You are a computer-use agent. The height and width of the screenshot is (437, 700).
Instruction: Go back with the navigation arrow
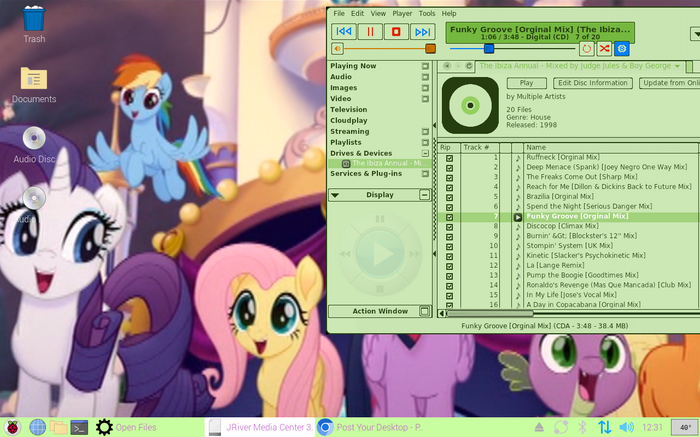click(447, 66)
